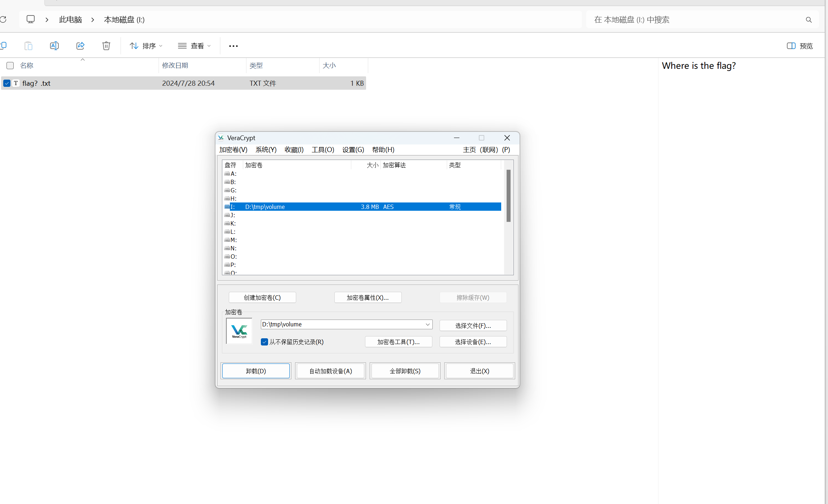Click 加密算法 column header in VeraCrypt

click(x=394, y=165)
